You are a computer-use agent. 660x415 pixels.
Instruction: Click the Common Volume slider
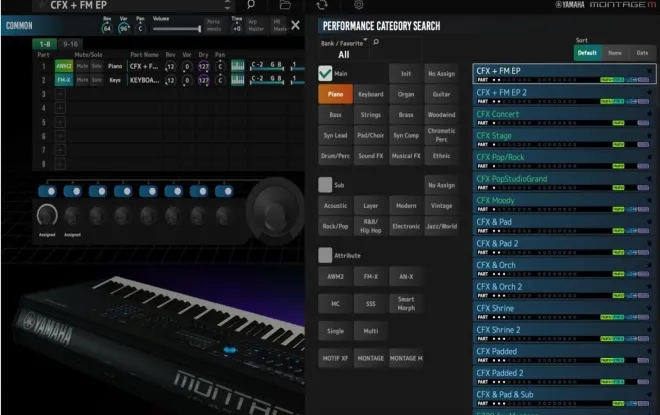point(177,29)
